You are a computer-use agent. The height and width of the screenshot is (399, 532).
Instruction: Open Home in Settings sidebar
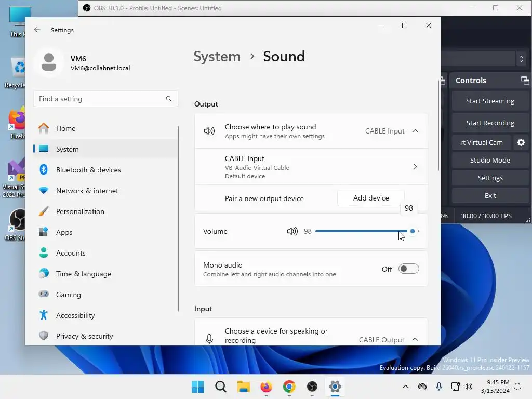[106, 128]
